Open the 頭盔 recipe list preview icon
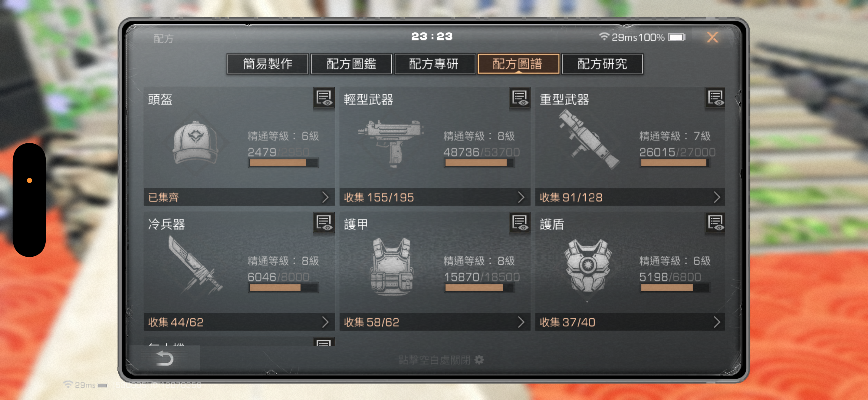868x400 pixels. (324, 98)
